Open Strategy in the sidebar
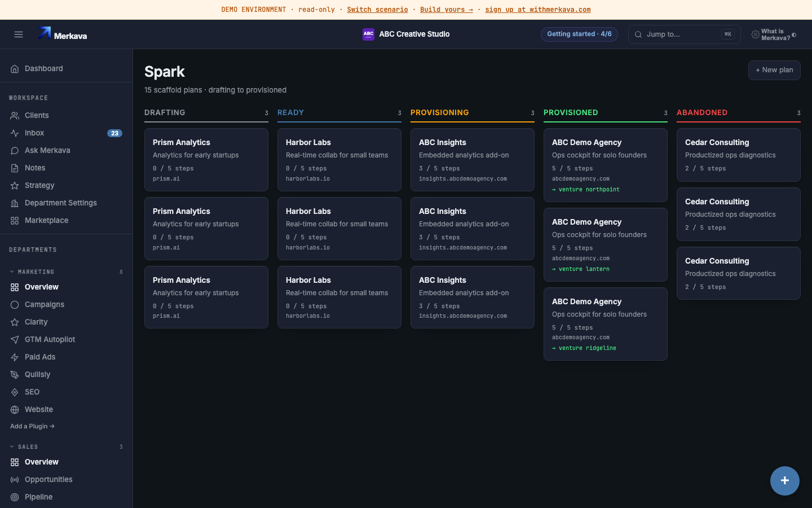The width and height of the screenshot is (812, 508). point(66,186)
